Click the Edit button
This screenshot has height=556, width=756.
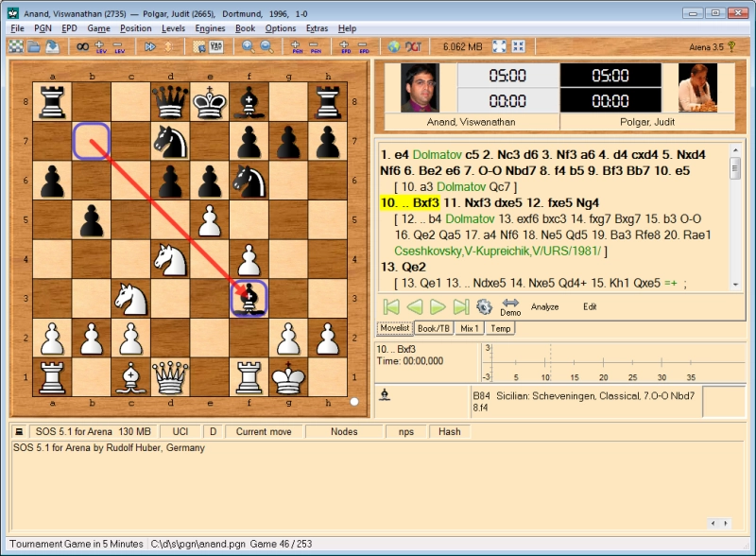(590, 307)
